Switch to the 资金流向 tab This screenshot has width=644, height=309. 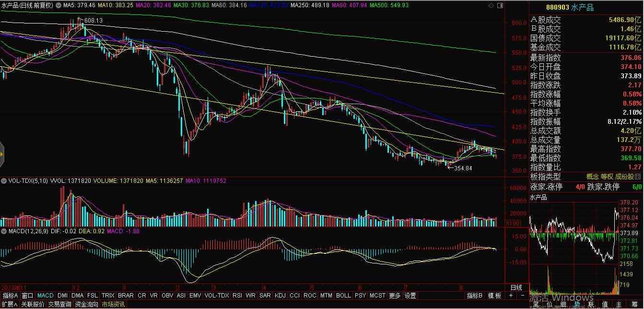(87, 304)
